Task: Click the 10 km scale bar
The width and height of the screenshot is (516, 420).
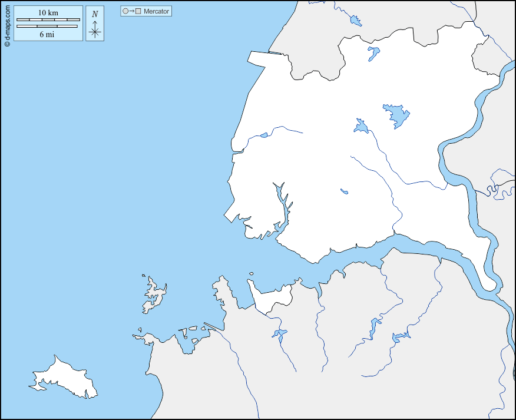Action: point(47,20)
